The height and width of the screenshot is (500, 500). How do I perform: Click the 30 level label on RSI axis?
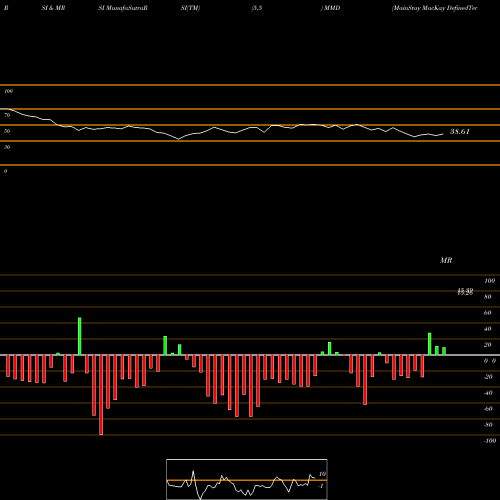7,147
